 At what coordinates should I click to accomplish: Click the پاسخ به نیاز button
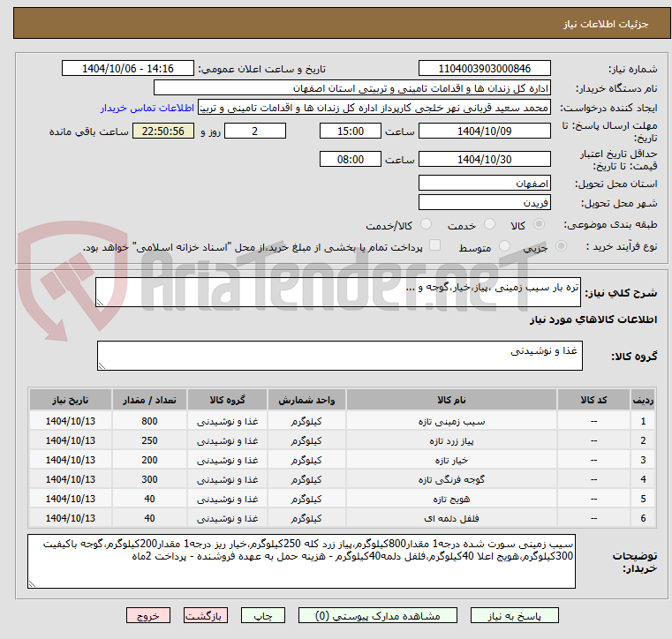(514, 616)
